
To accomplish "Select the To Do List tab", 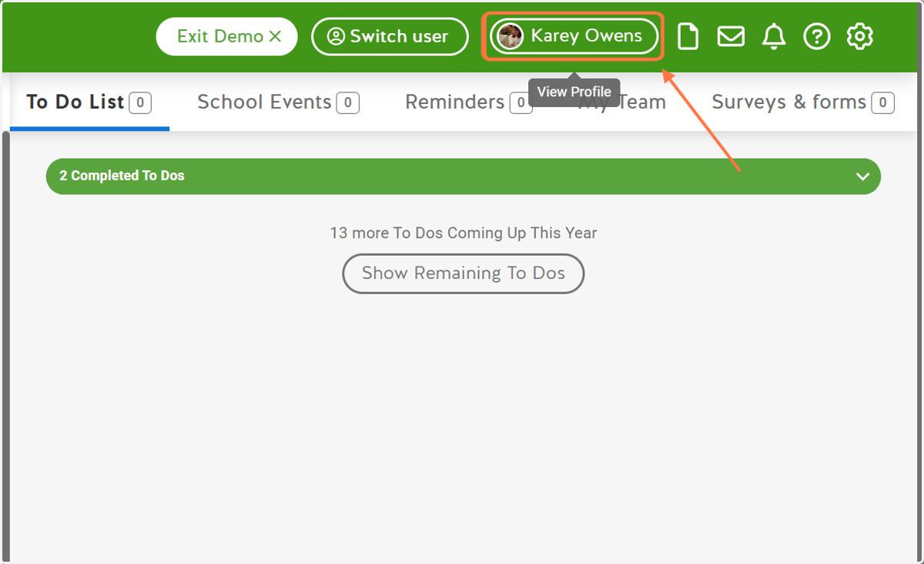I will [x=89, y=102].
